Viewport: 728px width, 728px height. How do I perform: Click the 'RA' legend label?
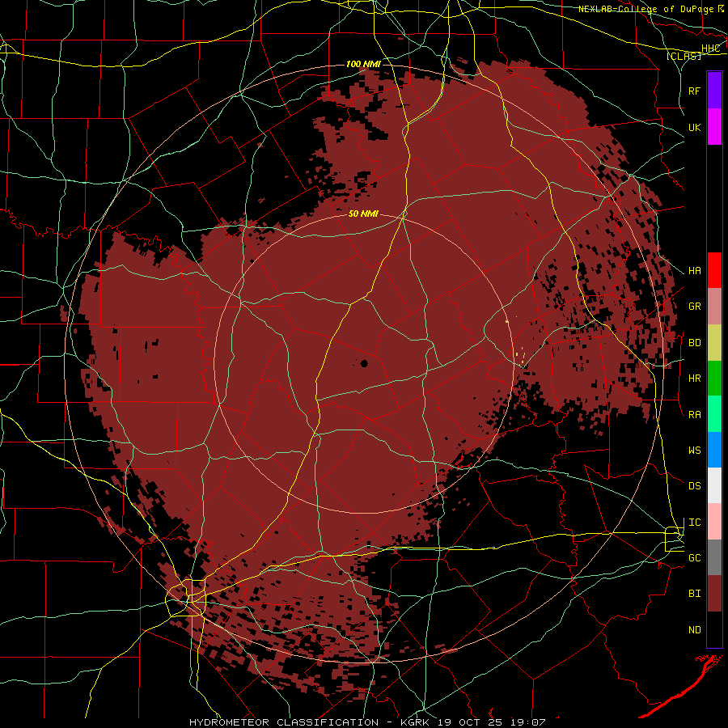pos(695,415)
